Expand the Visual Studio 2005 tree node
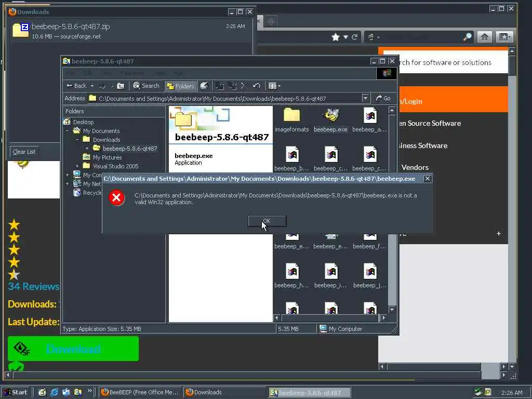The width and height of the screenshot is (532, 399). (77, 166)
